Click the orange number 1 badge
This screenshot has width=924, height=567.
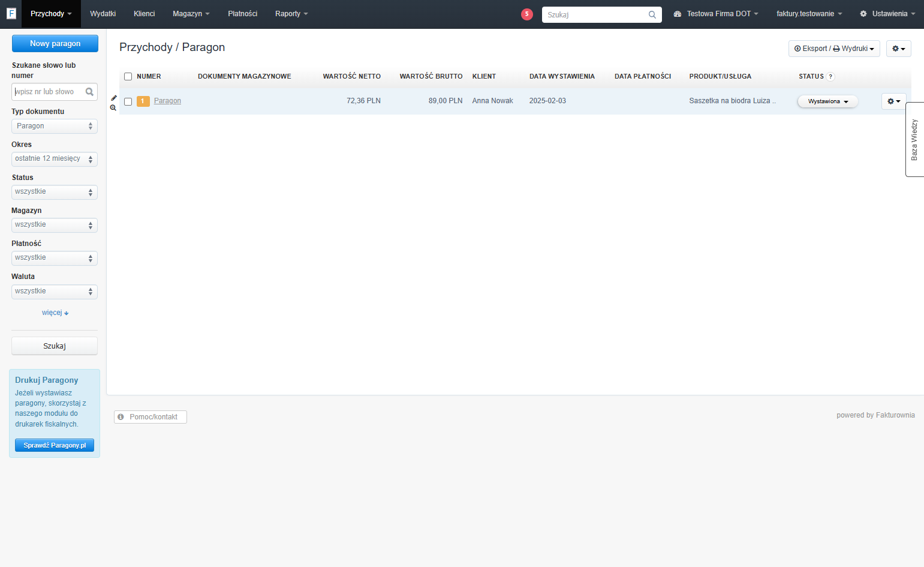point(143,101)
